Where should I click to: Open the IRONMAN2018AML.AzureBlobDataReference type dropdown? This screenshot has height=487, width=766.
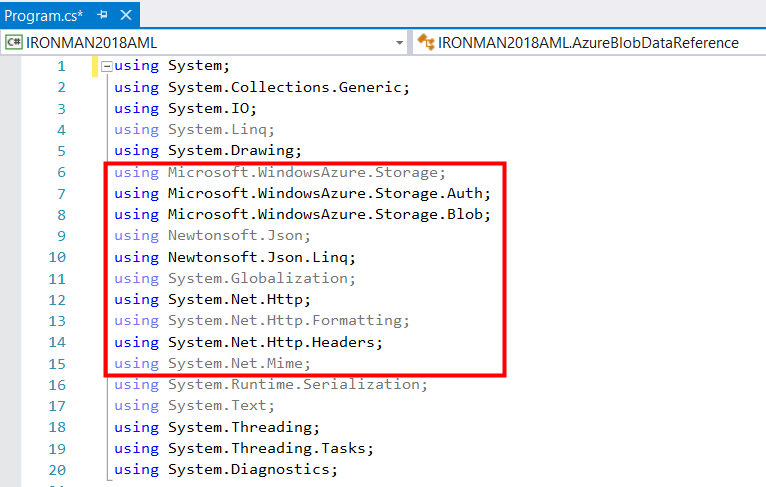pyautogui.click(x=589, y=43)
